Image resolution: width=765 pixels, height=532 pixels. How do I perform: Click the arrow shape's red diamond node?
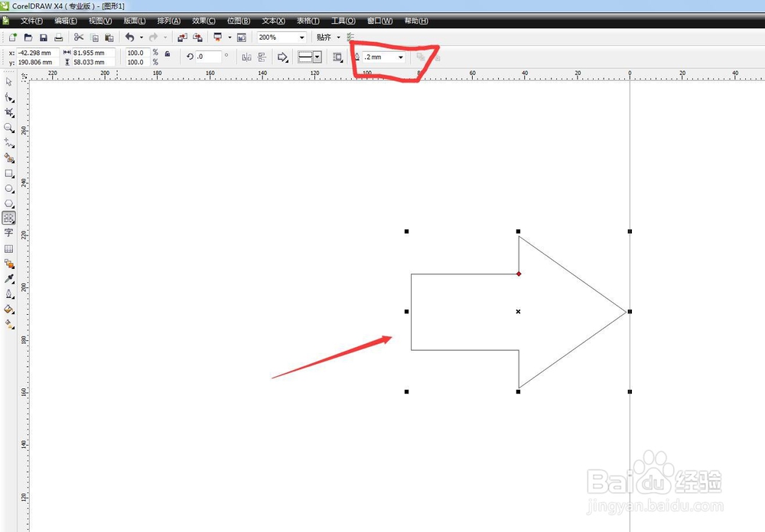pyautogui.click(x=519, y=274)
